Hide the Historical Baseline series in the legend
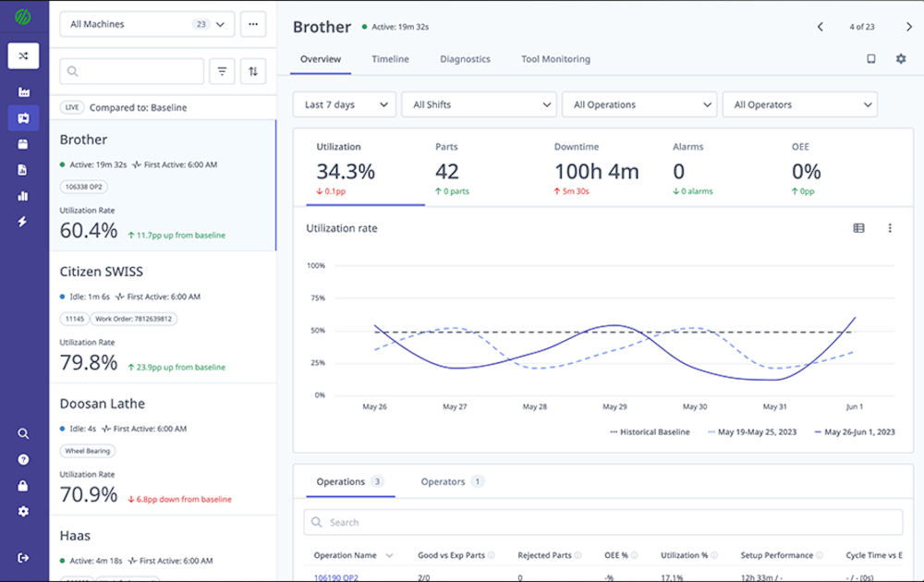924x582 pixels. click(653, 431)
